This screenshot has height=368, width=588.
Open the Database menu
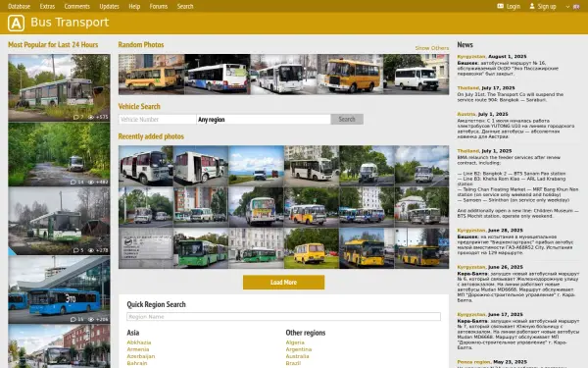pyautogui.click(x=20, y=7)
